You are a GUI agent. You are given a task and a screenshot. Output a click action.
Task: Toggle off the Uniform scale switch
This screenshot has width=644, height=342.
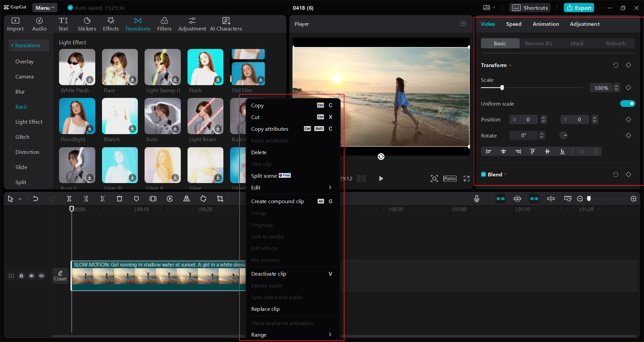coord(628,104)
